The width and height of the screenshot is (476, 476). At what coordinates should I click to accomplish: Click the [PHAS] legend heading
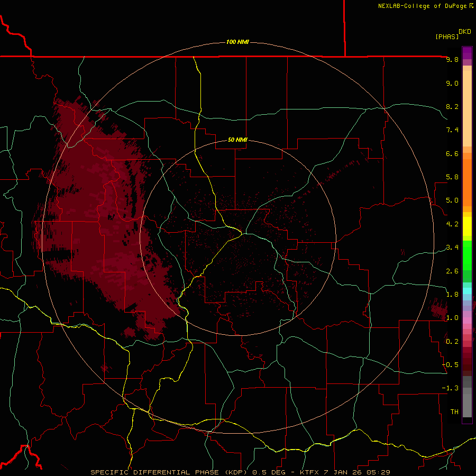[447, 36]
